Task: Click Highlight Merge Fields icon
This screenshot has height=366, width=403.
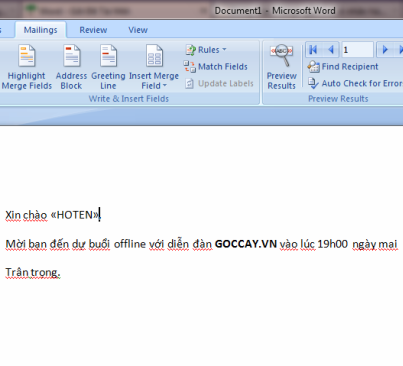Action: 27,56
